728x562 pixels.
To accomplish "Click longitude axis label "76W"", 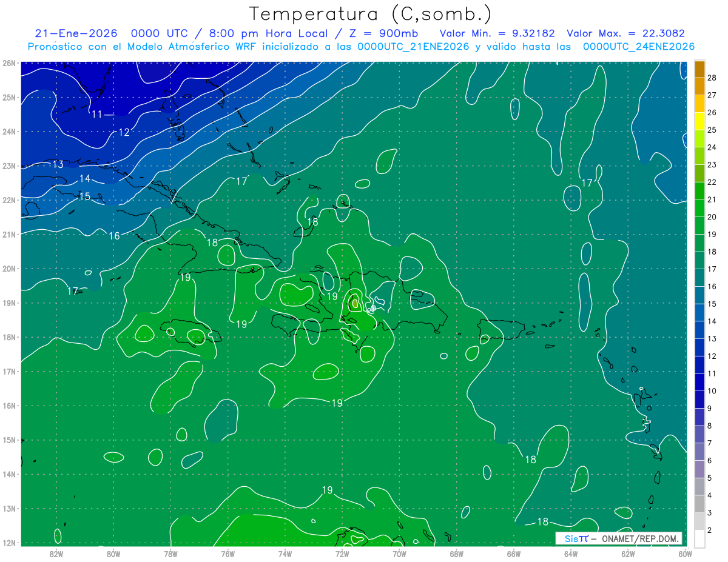I will click(228, 554).
